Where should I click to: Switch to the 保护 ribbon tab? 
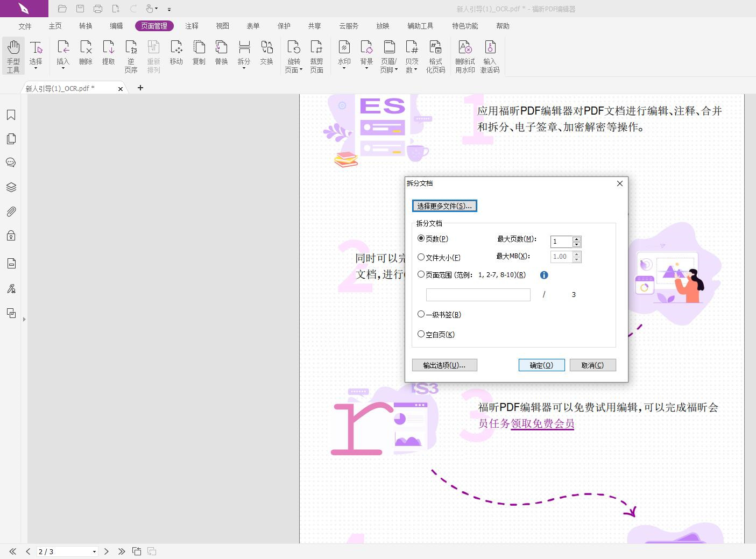pyautogui.click(x=284, y=25)
